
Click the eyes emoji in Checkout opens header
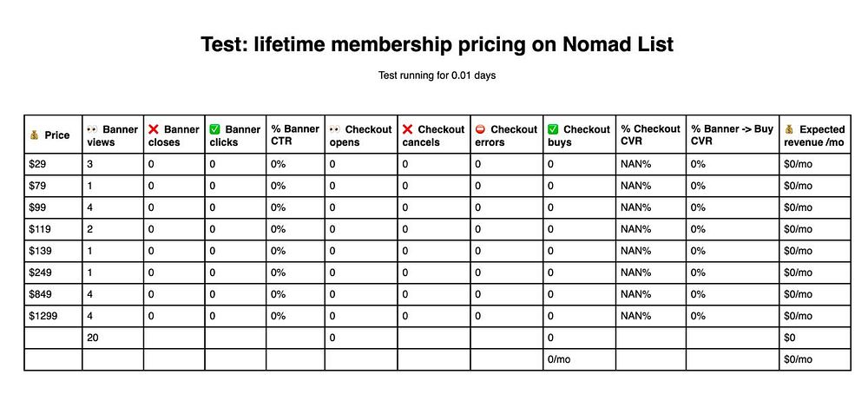tap(336, 129)
